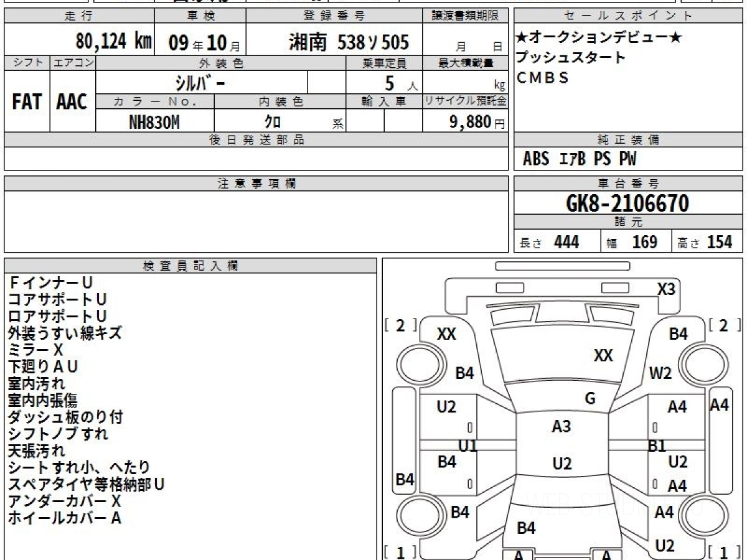Click the B1 mark on the diagram
Viewport: 747px width, 560px height.
click(657, 446)
